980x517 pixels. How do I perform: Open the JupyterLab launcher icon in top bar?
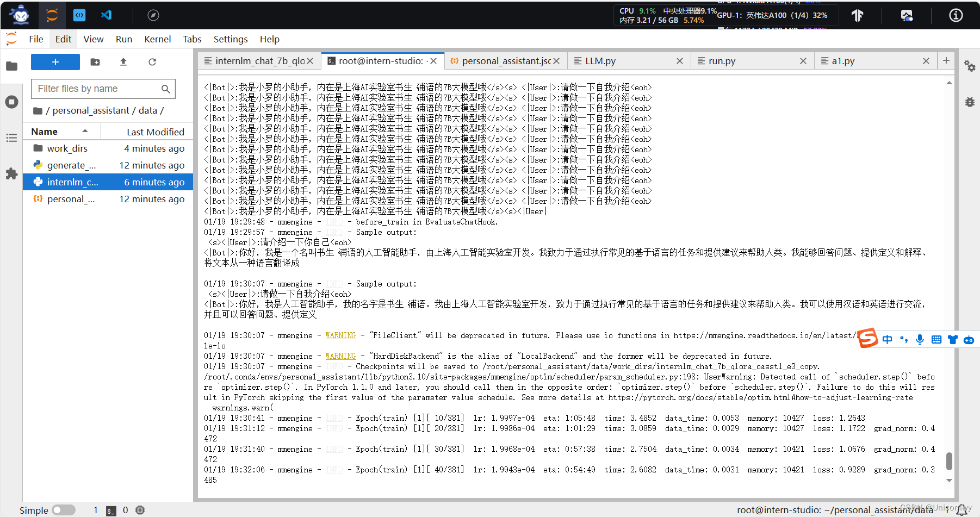pyautogui.click(x=52, y=15)
